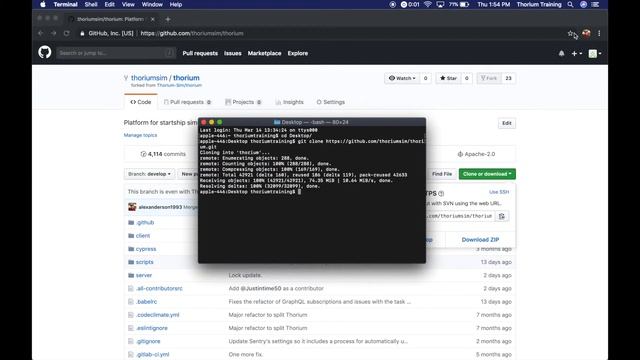Click the battery status icon
The image size is (640, 360).
coord(464,4)
